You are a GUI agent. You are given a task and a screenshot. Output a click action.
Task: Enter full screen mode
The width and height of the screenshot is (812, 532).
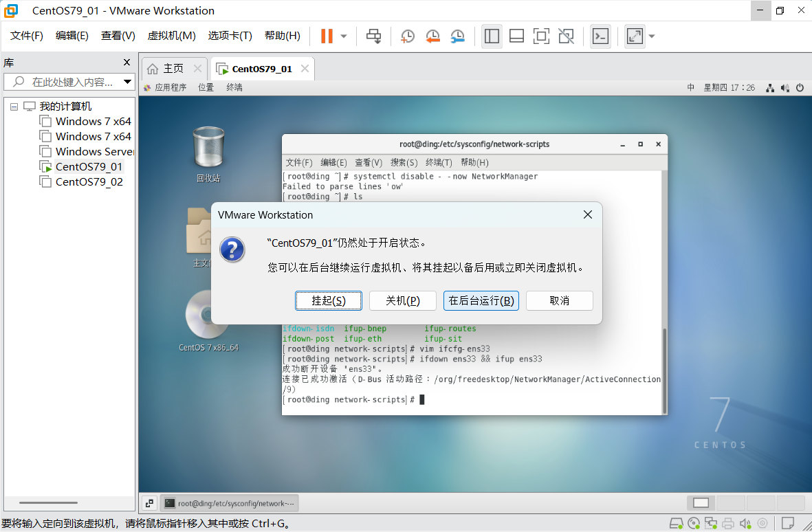coord(541,36)
